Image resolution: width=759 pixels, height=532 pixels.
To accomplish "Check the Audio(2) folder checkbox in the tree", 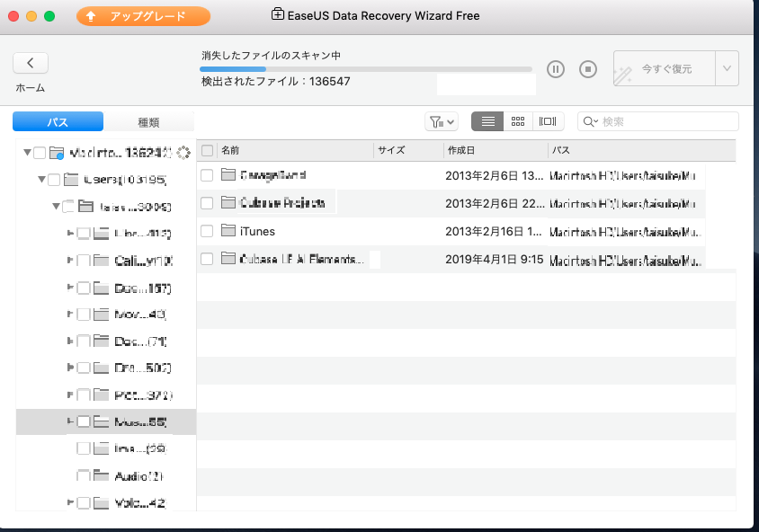I will point(84,476).
